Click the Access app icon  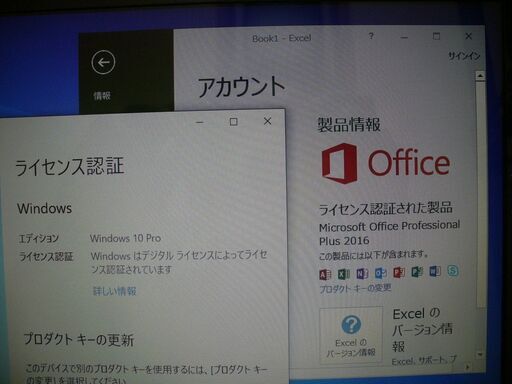click(325, 274)
